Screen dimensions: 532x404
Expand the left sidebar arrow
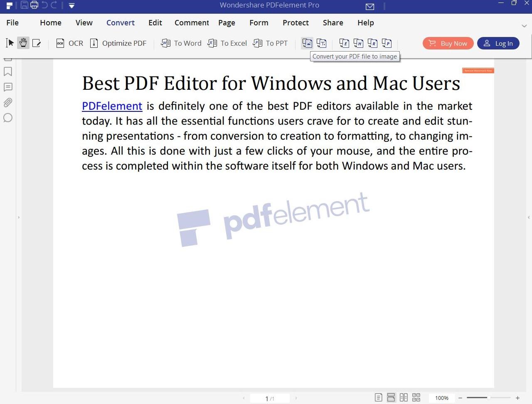(x=19, y=217)
